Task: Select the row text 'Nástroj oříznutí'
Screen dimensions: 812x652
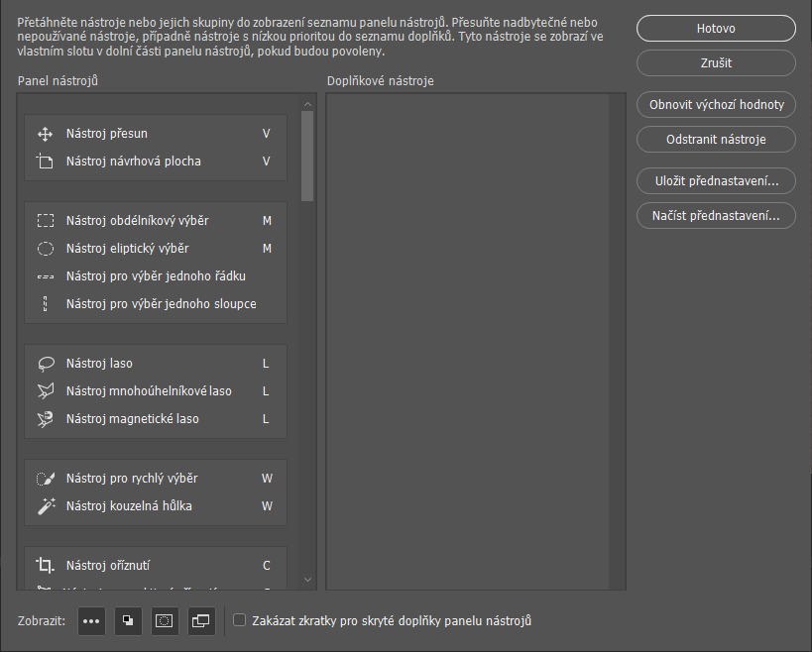Action: click(108, 566)
